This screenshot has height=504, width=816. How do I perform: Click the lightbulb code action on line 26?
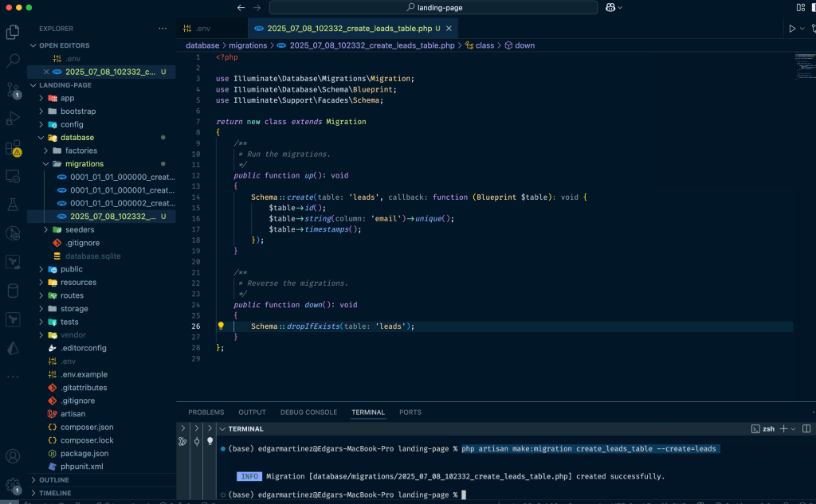[x=221, y=326]
